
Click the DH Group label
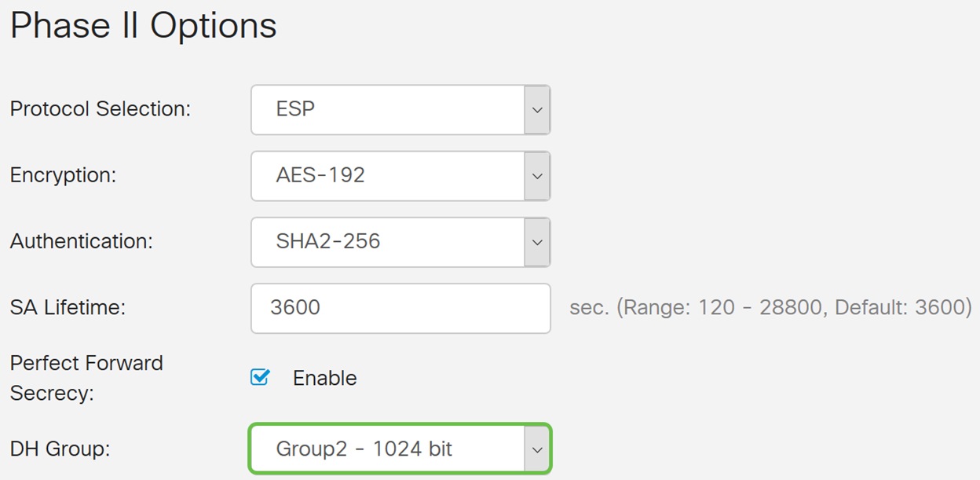click(x=60, y=449)
